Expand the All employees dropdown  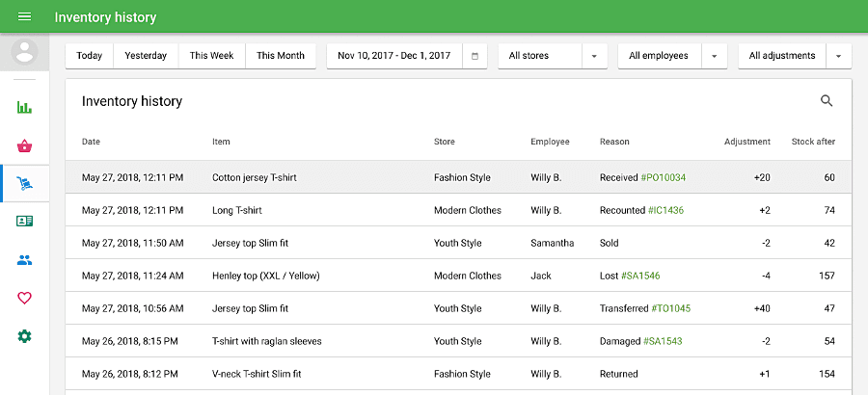tap(714, 56)
